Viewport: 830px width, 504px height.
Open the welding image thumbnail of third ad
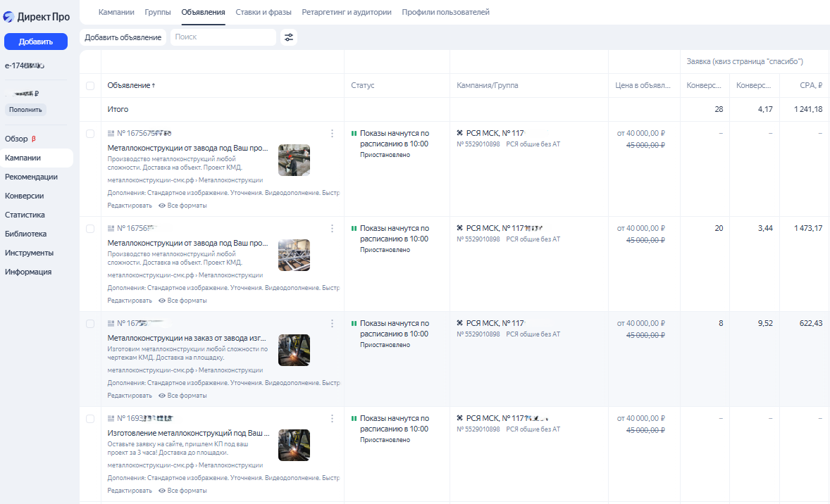click(294, 350)
